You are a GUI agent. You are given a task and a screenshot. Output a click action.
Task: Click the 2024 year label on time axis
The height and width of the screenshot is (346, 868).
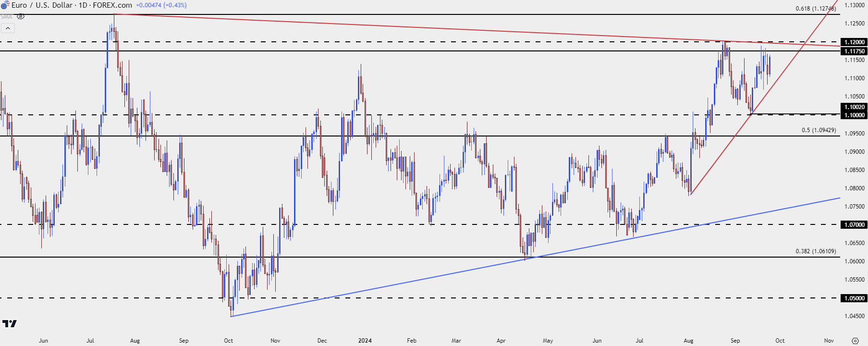365,341
